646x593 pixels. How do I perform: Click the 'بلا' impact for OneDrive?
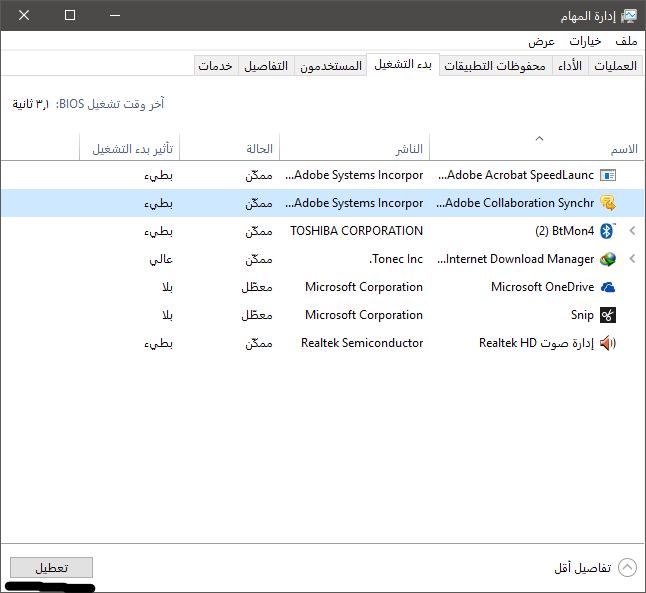pos(167,287)
